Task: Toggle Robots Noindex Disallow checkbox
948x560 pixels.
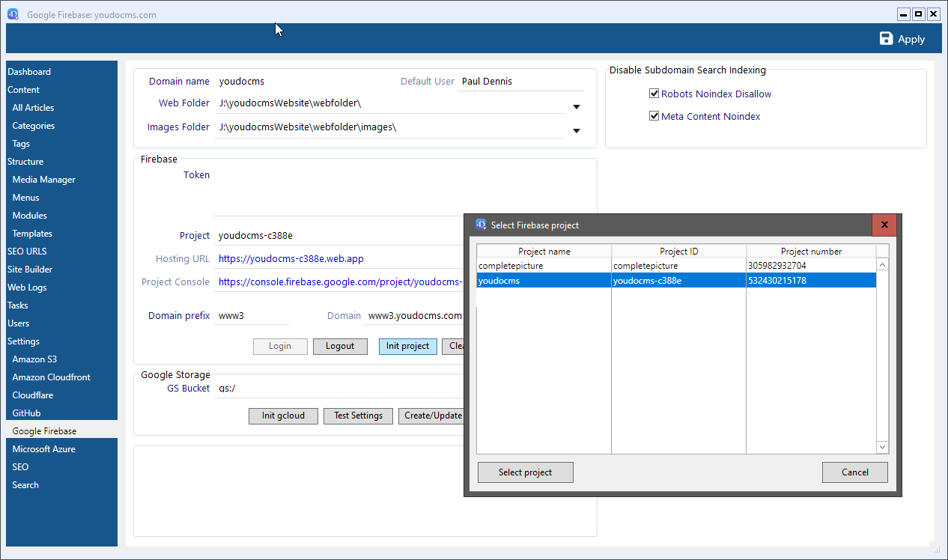Action: tap(654, 94)
